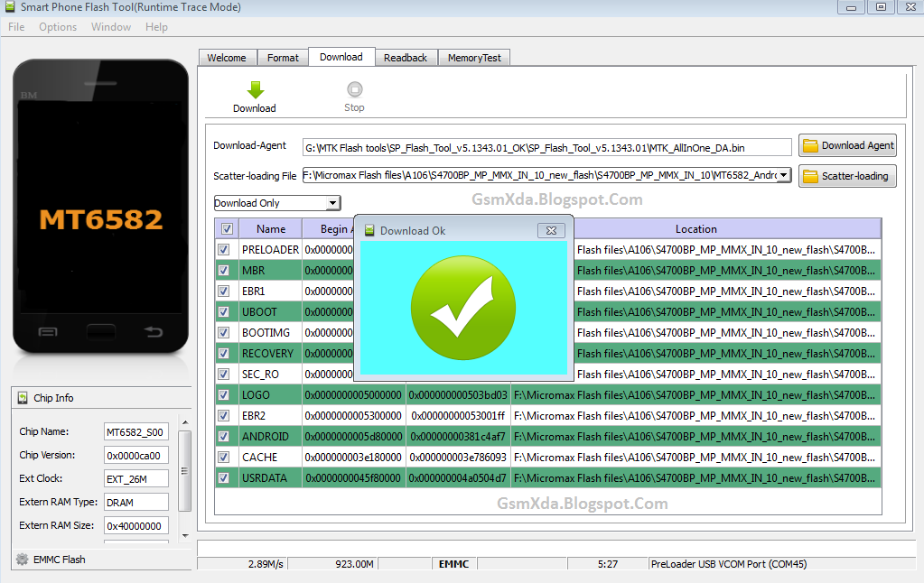Click the Chip Version value field
Screen dimensions: 924x583
click(x=136, y=456)
